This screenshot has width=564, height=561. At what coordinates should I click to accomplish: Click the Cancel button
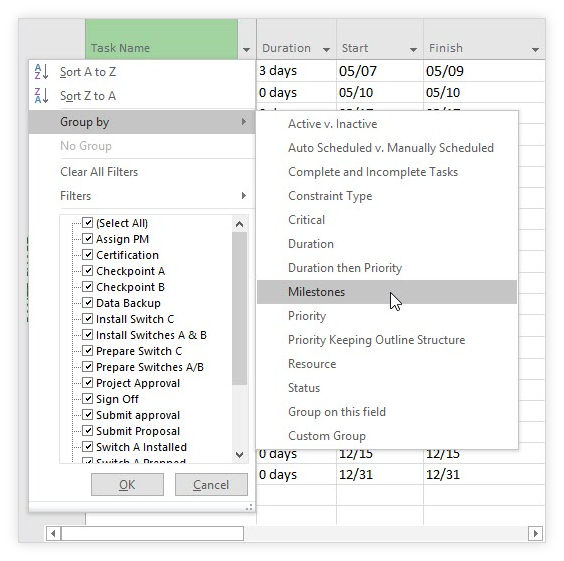tap(211, 485)
